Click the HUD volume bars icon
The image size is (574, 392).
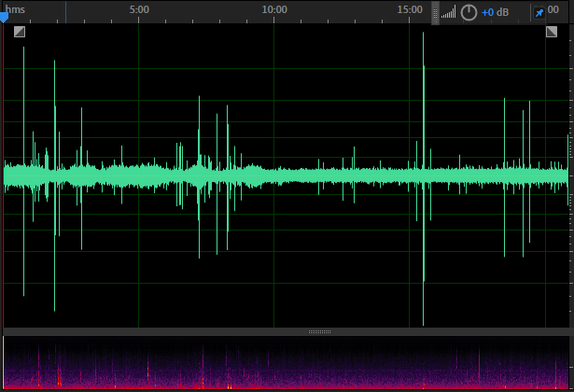click(448, 12)
